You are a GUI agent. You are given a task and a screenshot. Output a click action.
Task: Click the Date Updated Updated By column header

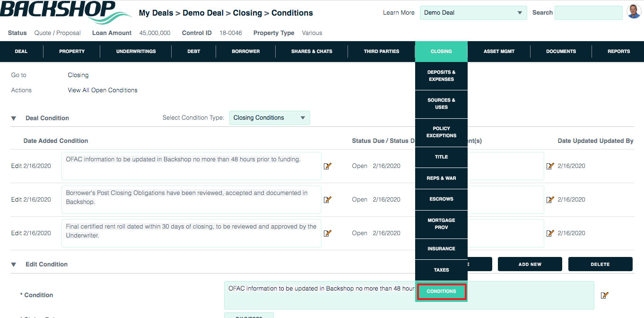click(x=596, y=141)
